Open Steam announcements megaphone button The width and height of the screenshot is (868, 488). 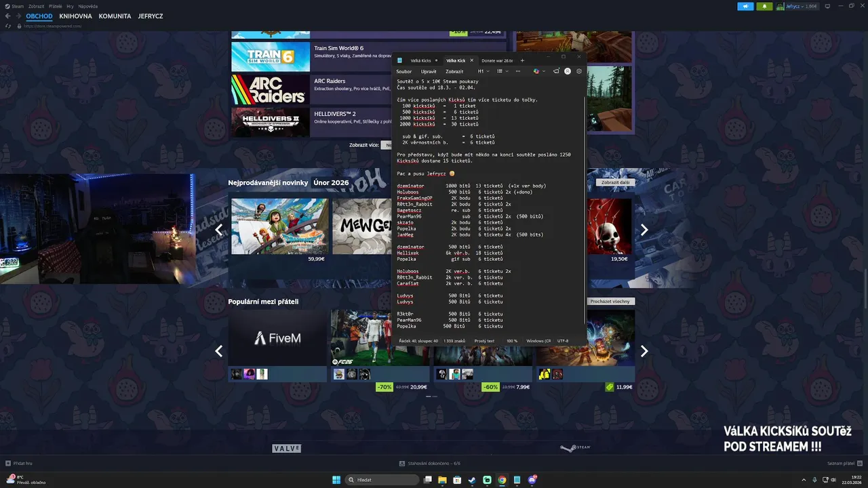coord(745,6)
